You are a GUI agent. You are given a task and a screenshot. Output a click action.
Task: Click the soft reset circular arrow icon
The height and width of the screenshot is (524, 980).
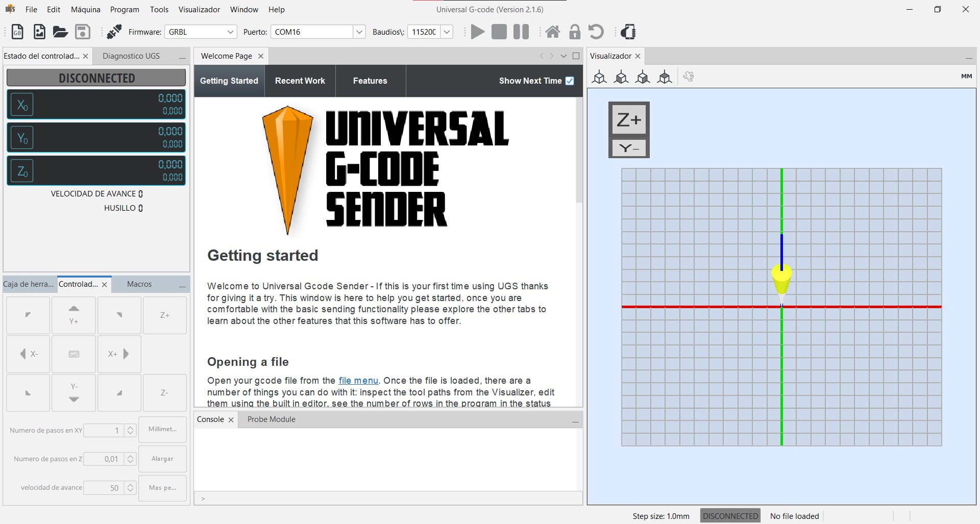click(596, 32)
